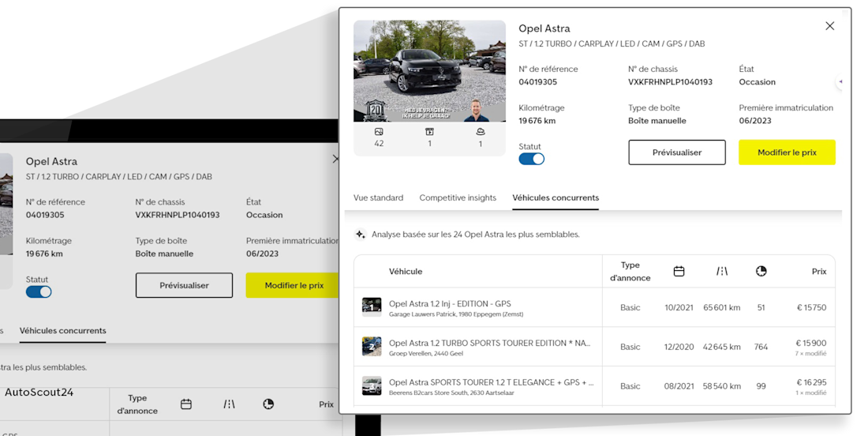Click 06/2023 première immatriculation in front panel
Screen dimensions: 868x436
(x=755, y=121)
